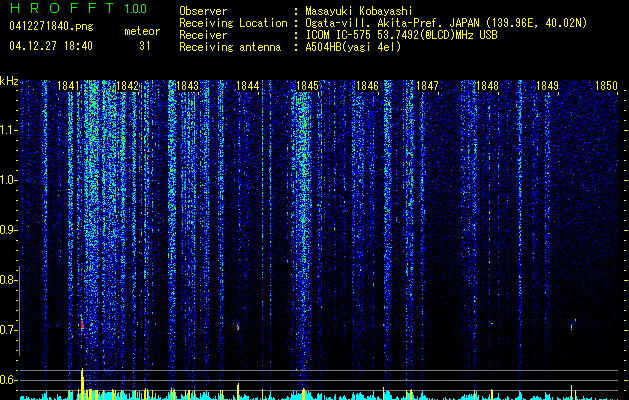Image resolution: width=629 pixels, height=400 pixels.
Task: Click the HROFFT program title text
Action: (x=63, y=8)
